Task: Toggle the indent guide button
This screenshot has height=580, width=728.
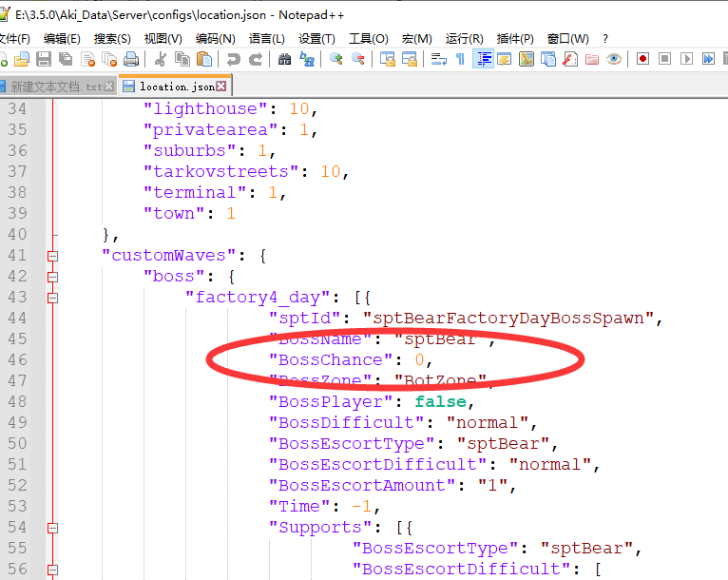Action: [x=484, y=59]
